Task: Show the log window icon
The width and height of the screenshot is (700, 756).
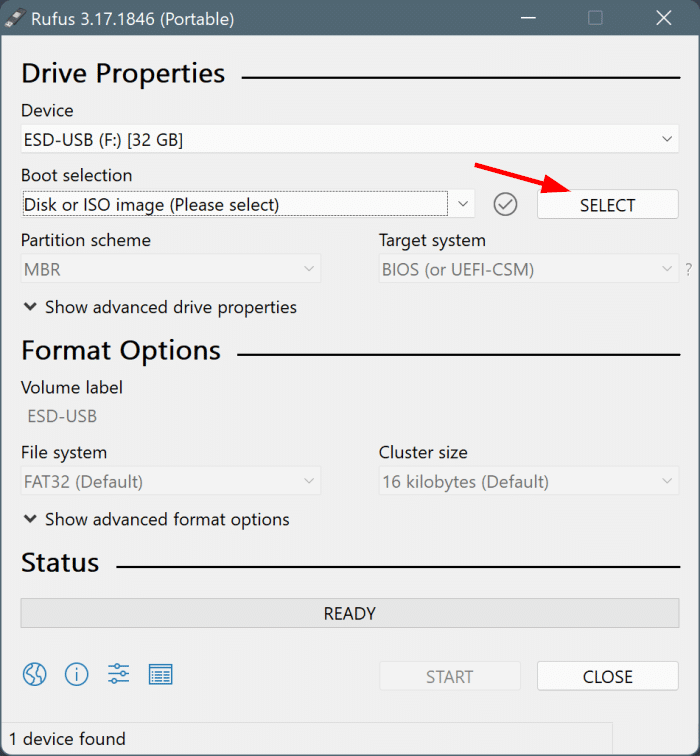Action: click(161, 674)
